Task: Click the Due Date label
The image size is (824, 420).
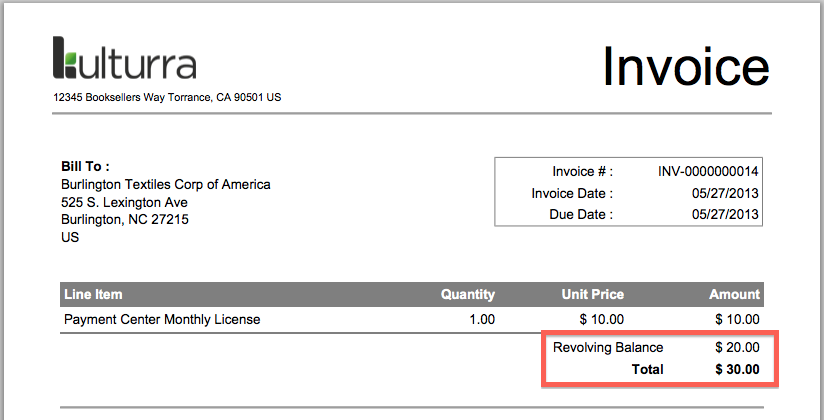Action: (581, 215)
